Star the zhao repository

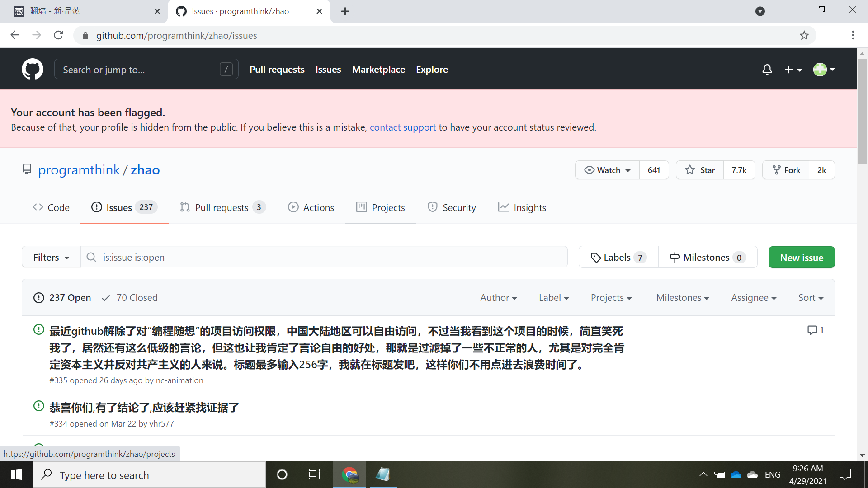coord(700,170)
